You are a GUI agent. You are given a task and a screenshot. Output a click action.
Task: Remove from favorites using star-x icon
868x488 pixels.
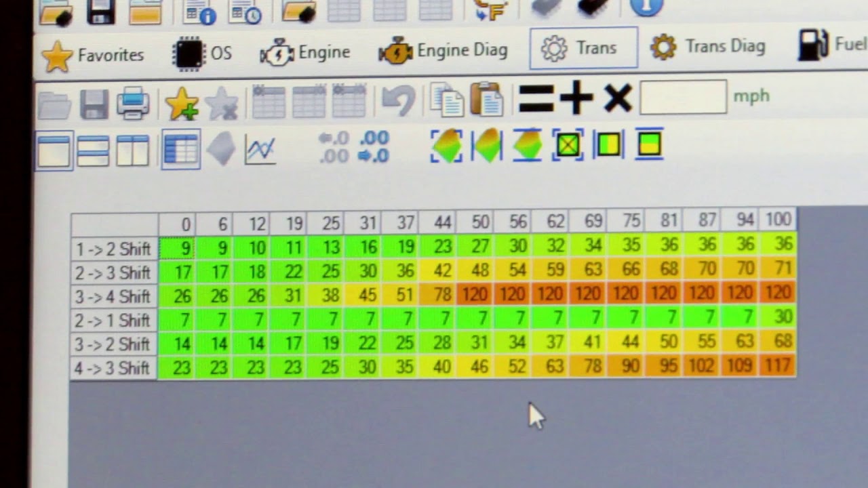[x=222, y=104]
